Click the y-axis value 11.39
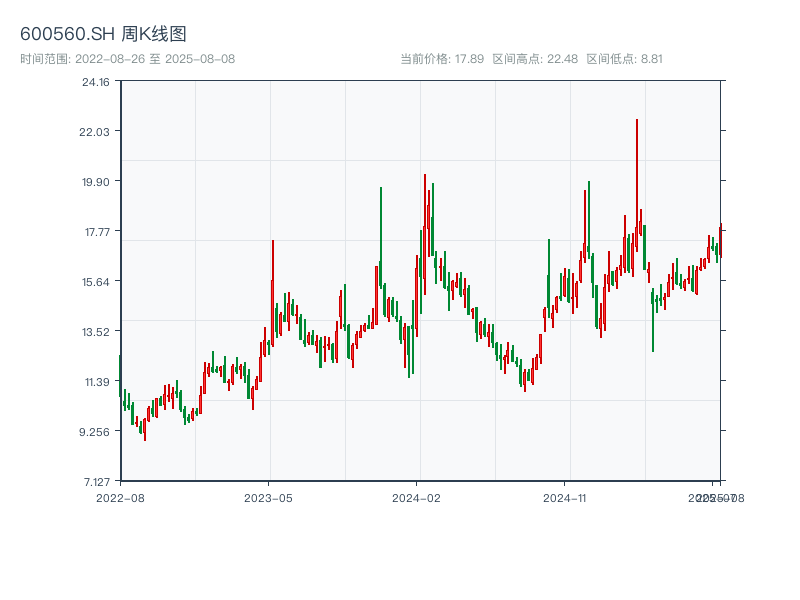The width and height of the screenshot is (800, 600). 97,383
